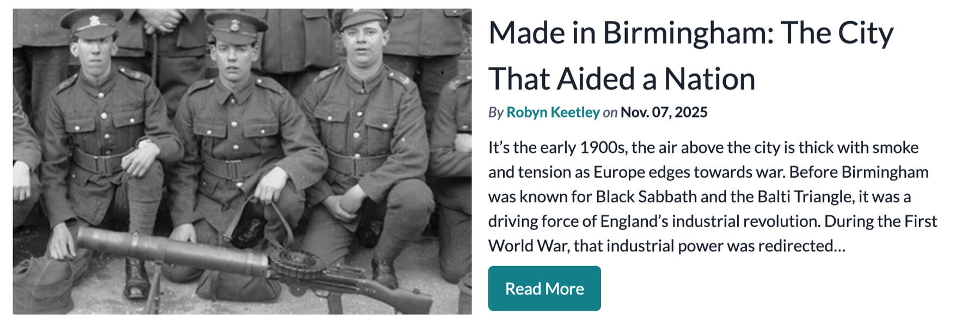Click the middle soldier's cap badge

coord(235,26)
